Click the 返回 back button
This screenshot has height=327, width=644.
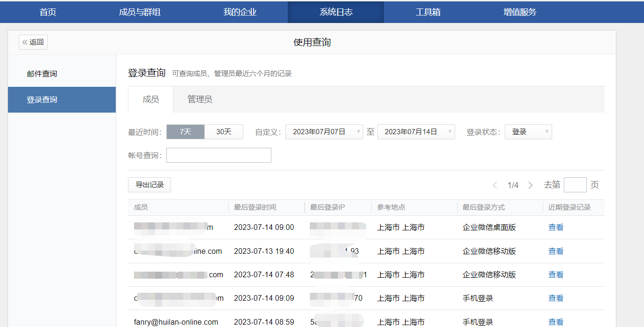coord(33,42)
